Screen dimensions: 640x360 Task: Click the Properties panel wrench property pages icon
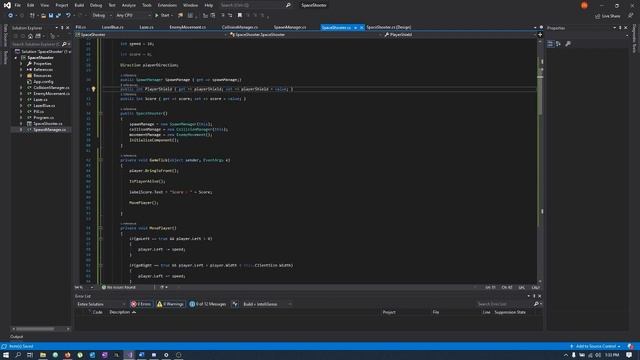[568, 44]
